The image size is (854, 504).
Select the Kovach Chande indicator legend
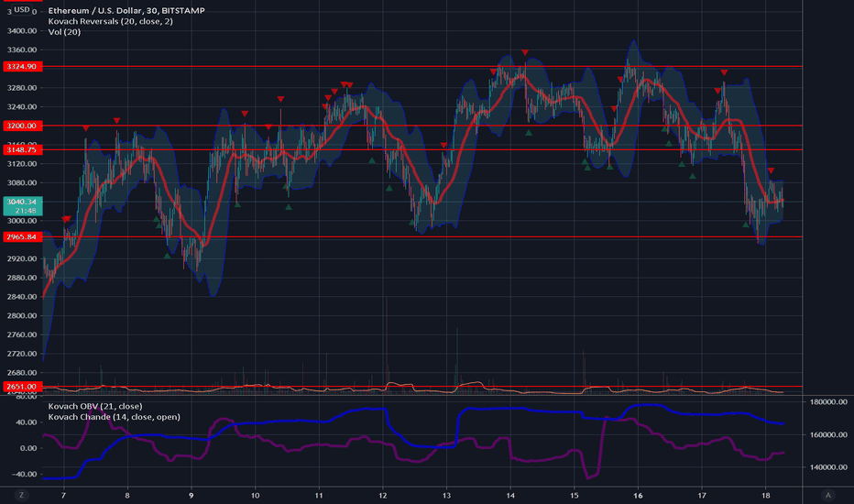(x=114, y=417)
